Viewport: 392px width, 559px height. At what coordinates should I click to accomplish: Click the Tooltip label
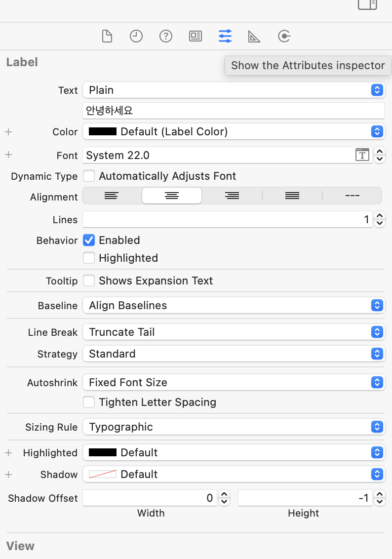(x=62, y=281)
